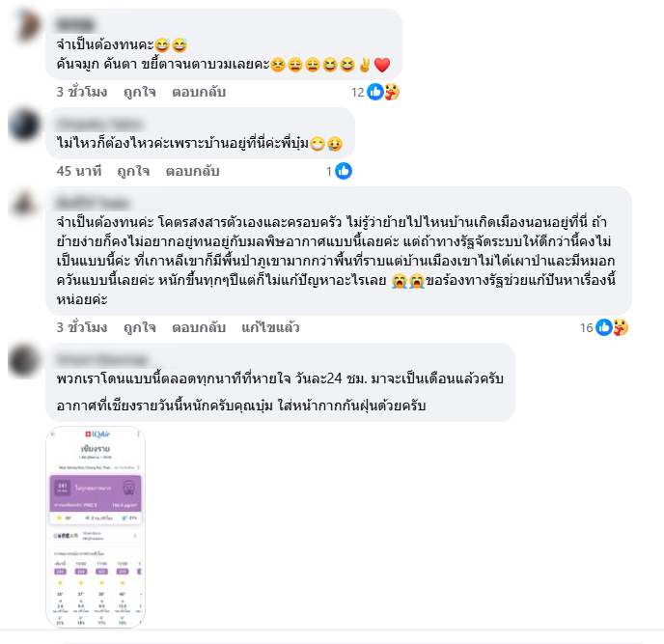
Task: Click ถูกใจ next to 45 นาที
Action: tap(133, 171)
